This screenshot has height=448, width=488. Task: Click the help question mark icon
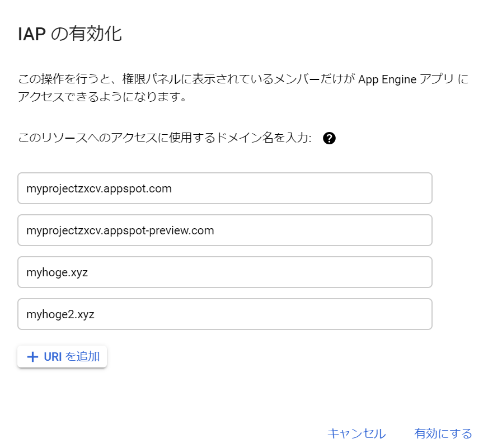coord(330,139)
